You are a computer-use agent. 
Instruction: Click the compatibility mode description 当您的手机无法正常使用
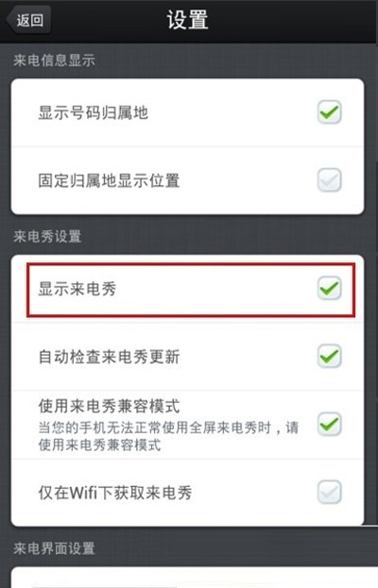168,436
